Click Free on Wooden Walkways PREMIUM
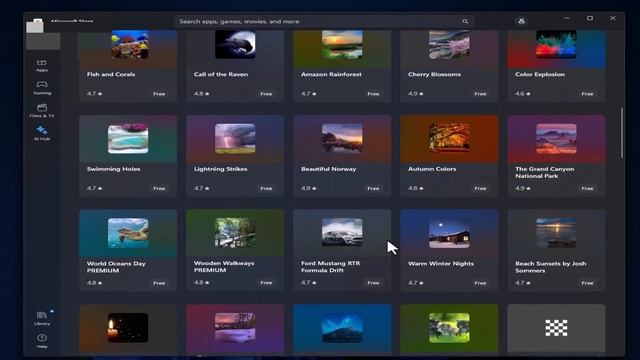 point(266,282)
